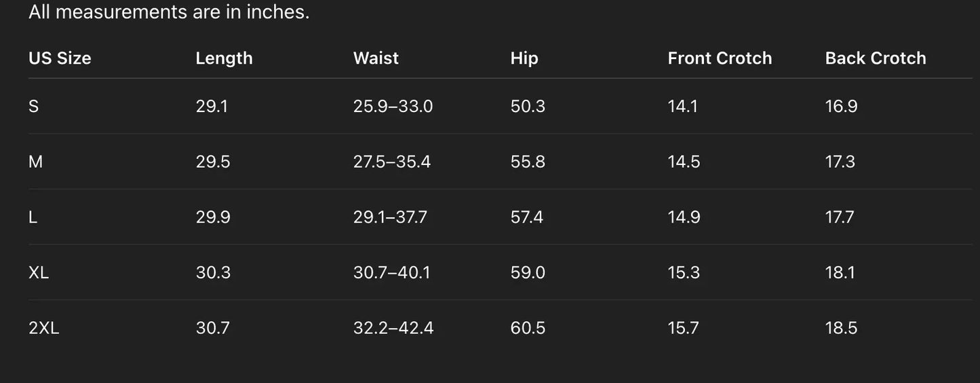Image resolution: width=980 pixels, height=383 pixels.
Task: Select the Back Crotch column header
Action: [876, 58]
